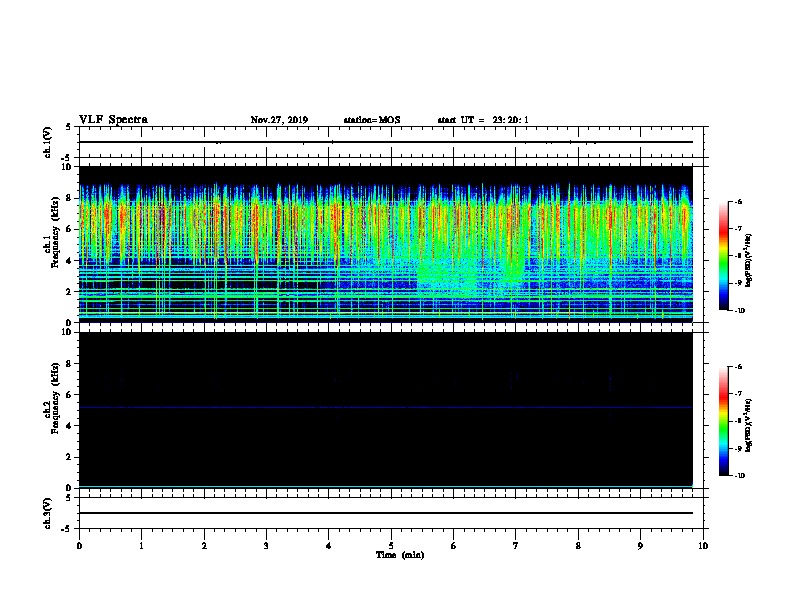Click time axis tick label "3"
The image size is (792, 612).
tap(266, 546)
